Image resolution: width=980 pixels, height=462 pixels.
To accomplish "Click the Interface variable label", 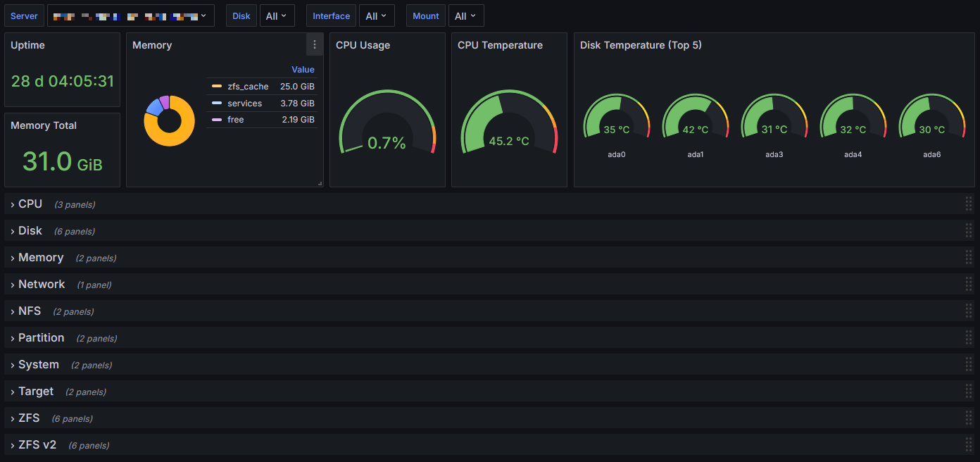I will coord(332,15).
